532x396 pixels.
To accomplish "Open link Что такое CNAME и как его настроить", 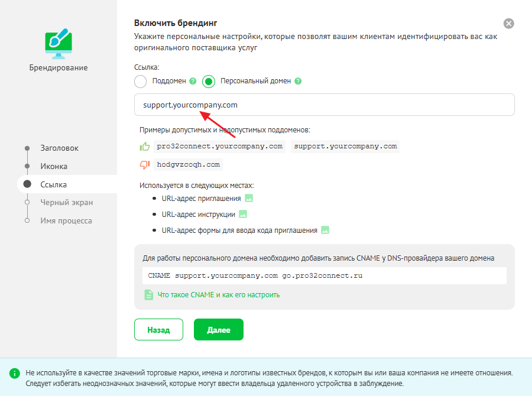I will coord(218,294).
